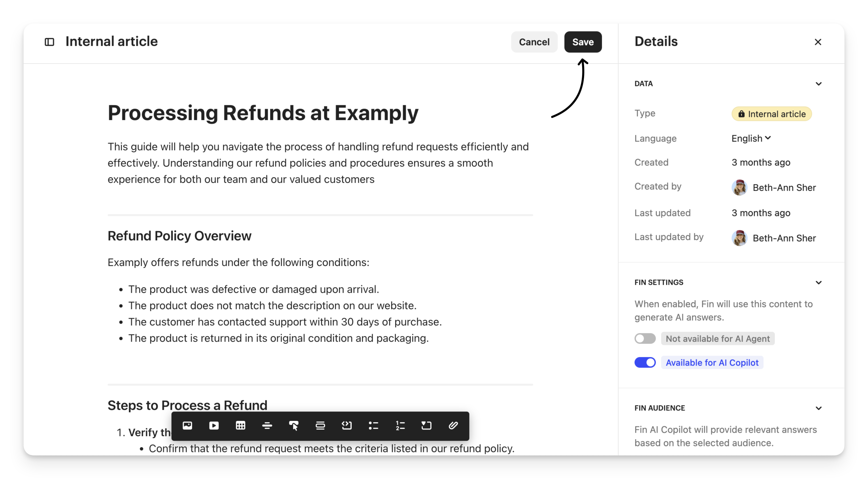The image size is (868, 479).
Task: Insert an image from the toolbar
Action: 187,426
